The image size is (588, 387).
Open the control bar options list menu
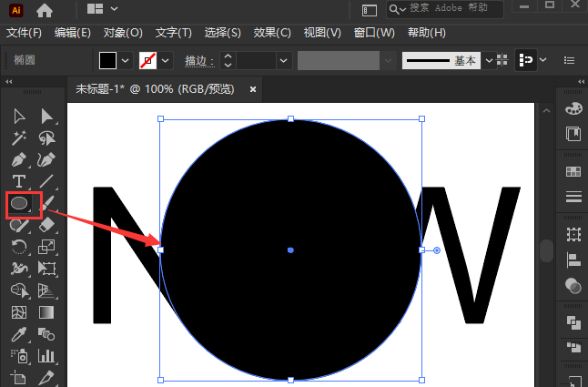569,60
